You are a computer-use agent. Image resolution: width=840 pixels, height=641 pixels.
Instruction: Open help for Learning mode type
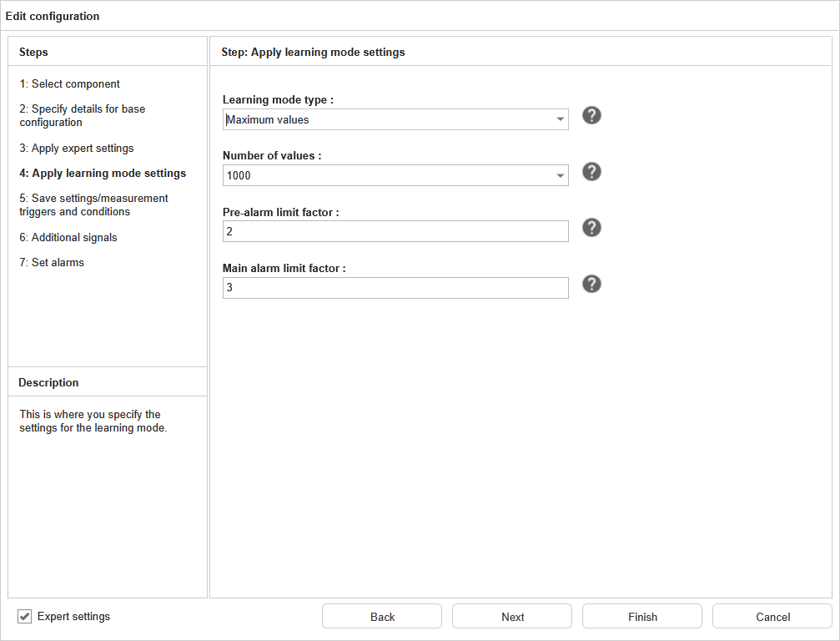591,115
